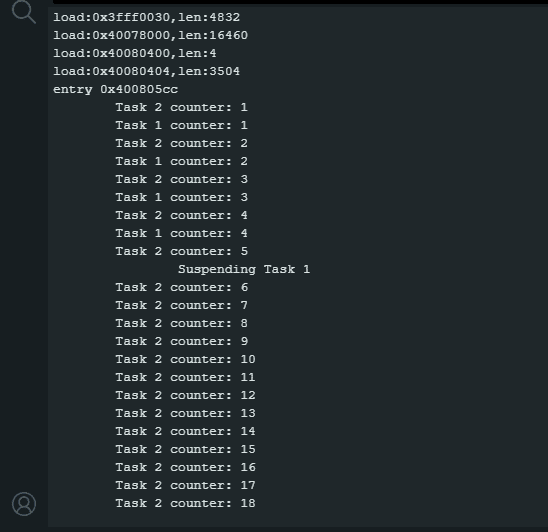Viewport: 548px width, 532px height.
Task: Click line 'load:0x40080404,len:3504'
Action: click(x=146, y=71)
